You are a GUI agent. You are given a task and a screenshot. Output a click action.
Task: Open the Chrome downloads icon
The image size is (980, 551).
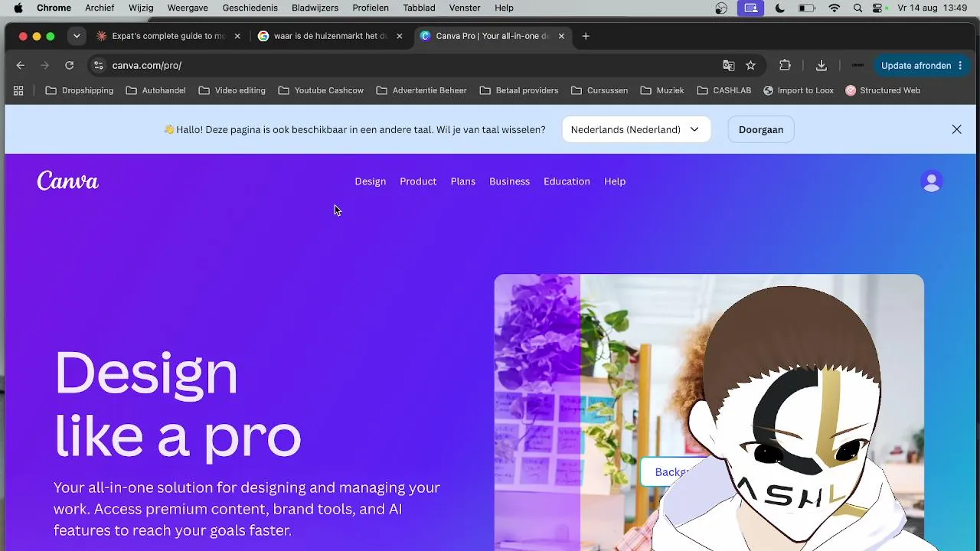click(822, 65)
